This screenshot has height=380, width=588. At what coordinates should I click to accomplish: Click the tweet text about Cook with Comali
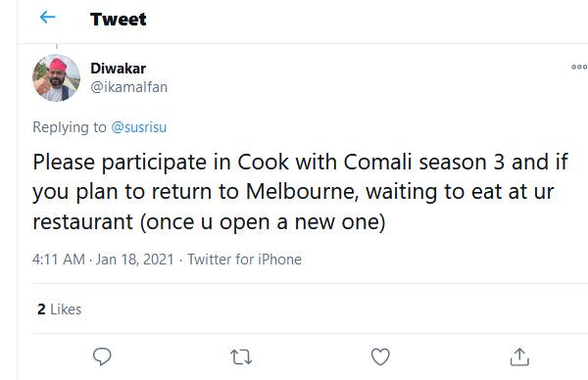(x=301, y=192)
